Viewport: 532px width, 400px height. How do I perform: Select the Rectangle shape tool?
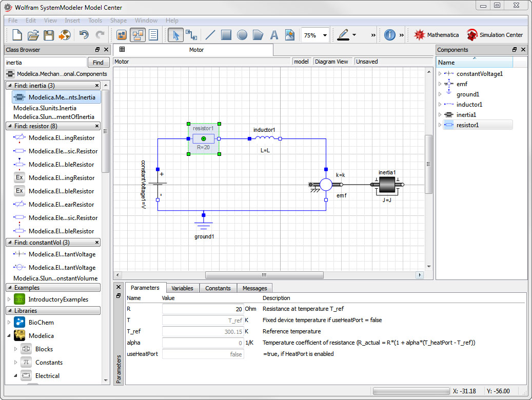226,35
